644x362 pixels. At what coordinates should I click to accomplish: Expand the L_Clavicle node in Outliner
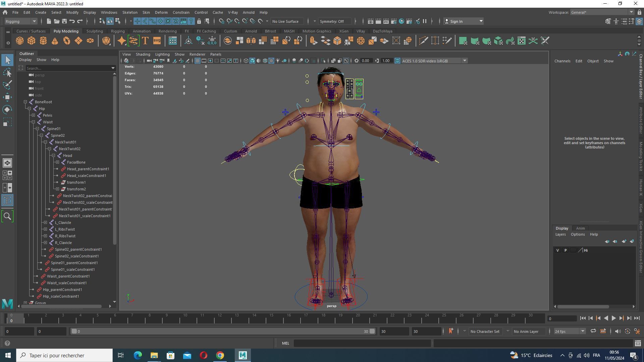tap(46, 223)
